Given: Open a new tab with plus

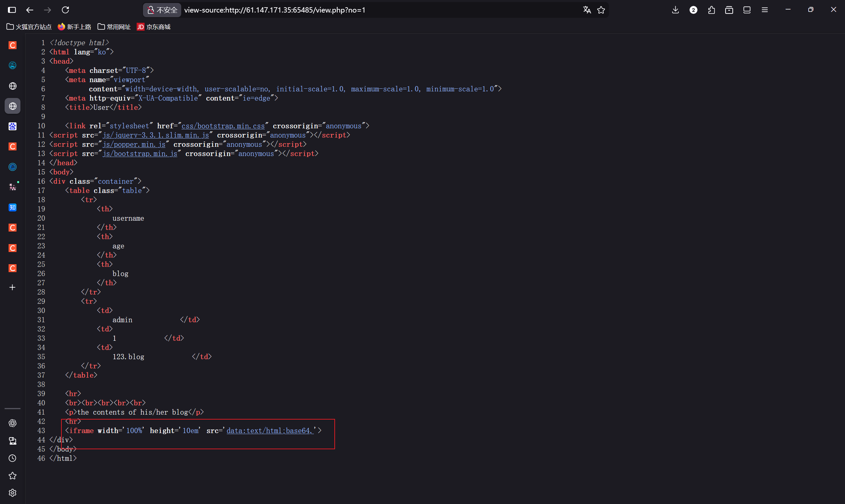Looking at the screenshot, I should pyautogui.click(x=13, y=287).
